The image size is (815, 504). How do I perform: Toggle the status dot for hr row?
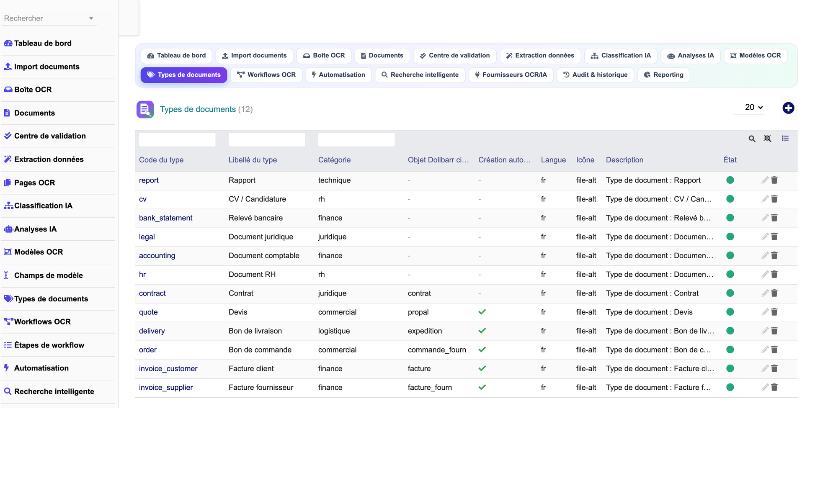(730, 274)
